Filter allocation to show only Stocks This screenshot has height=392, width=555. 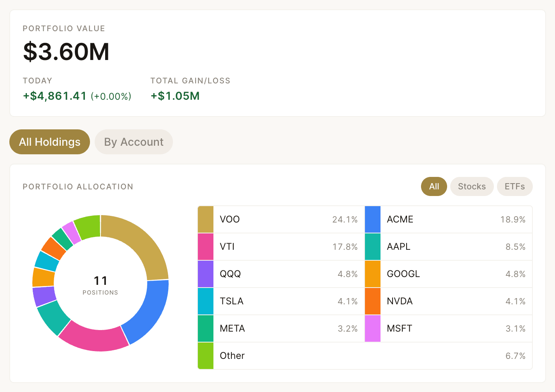472,186
